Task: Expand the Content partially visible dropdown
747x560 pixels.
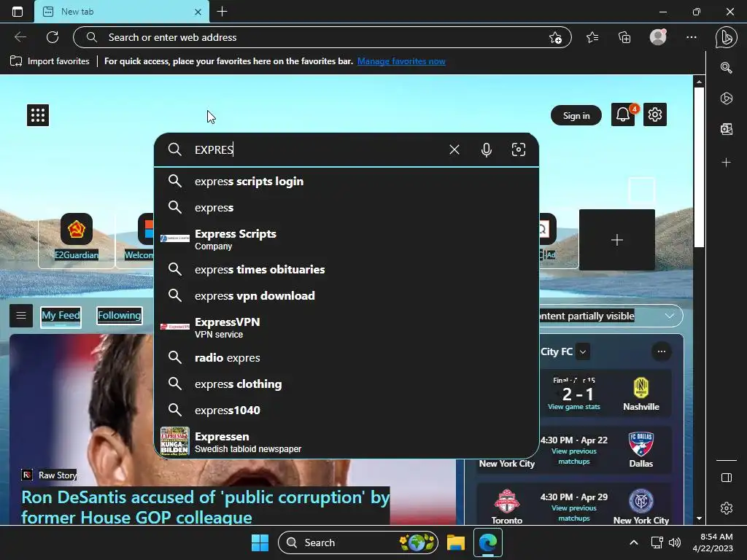Action: click(x=670, y=316)
